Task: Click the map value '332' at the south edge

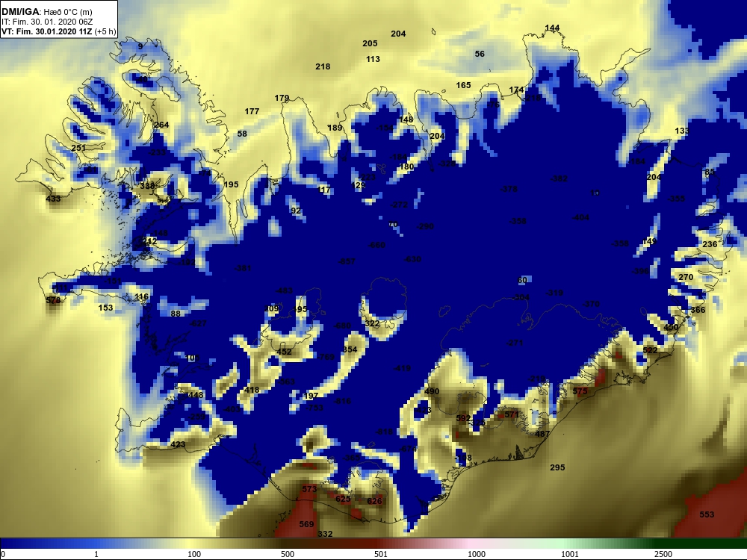Action: pyautogui.click(x=325, y=534)
